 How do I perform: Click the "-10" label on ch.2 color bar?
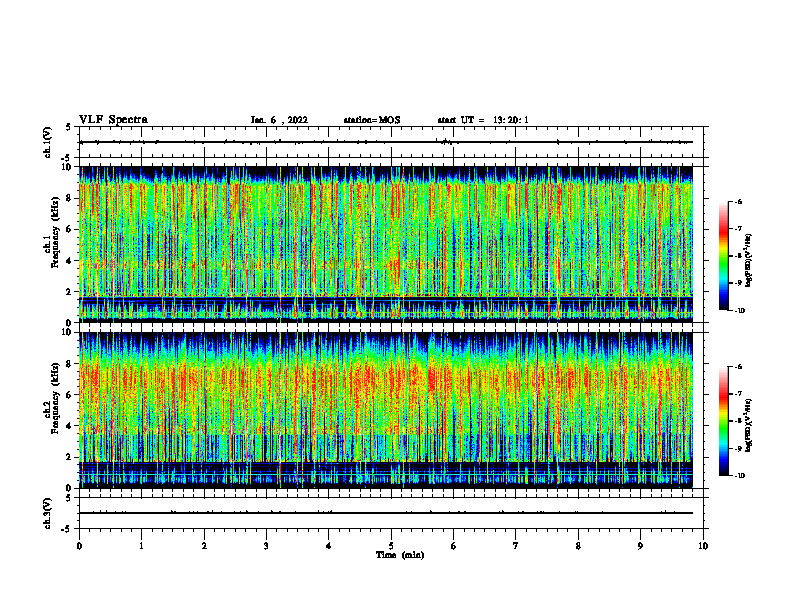coord(739,476)
